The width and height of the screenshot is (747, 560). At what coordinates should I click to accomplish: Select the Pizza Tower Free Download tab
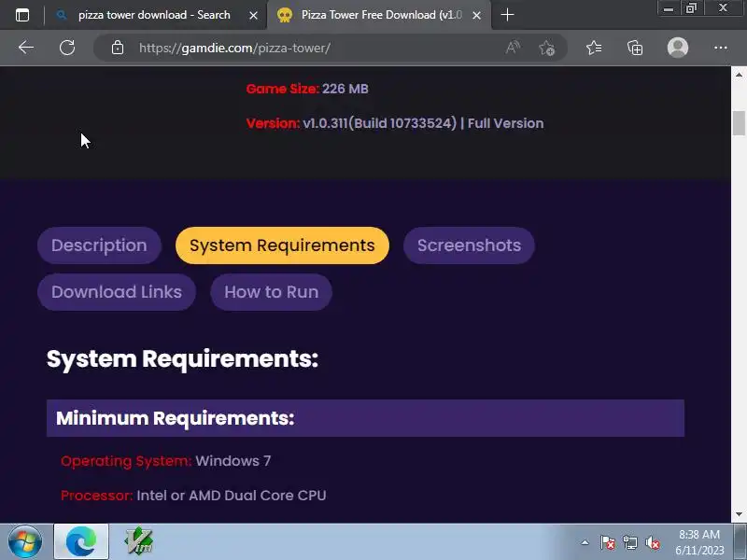[381, 15]
